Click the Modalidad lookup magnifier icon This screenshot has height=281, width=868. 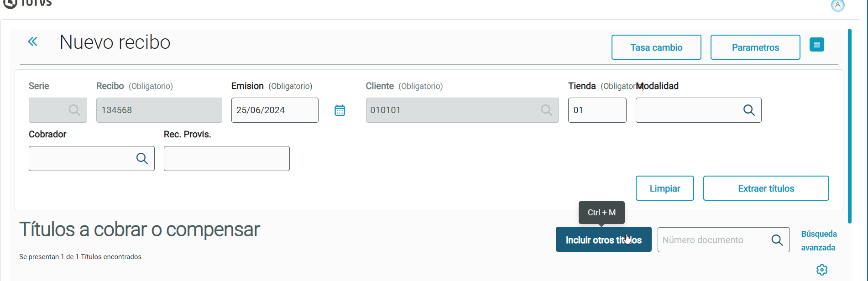tap(749, 110)
